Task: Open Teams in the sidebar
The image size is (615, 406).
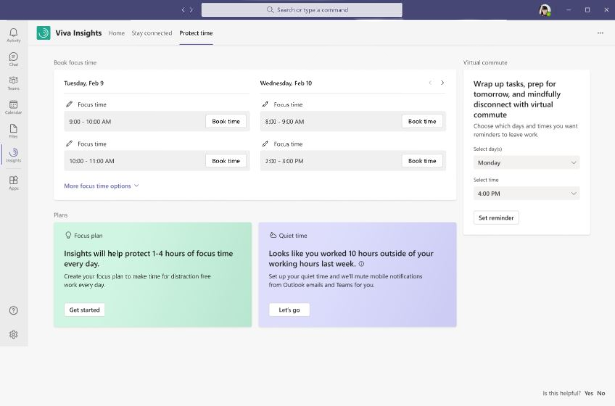Action: point(13,83)
